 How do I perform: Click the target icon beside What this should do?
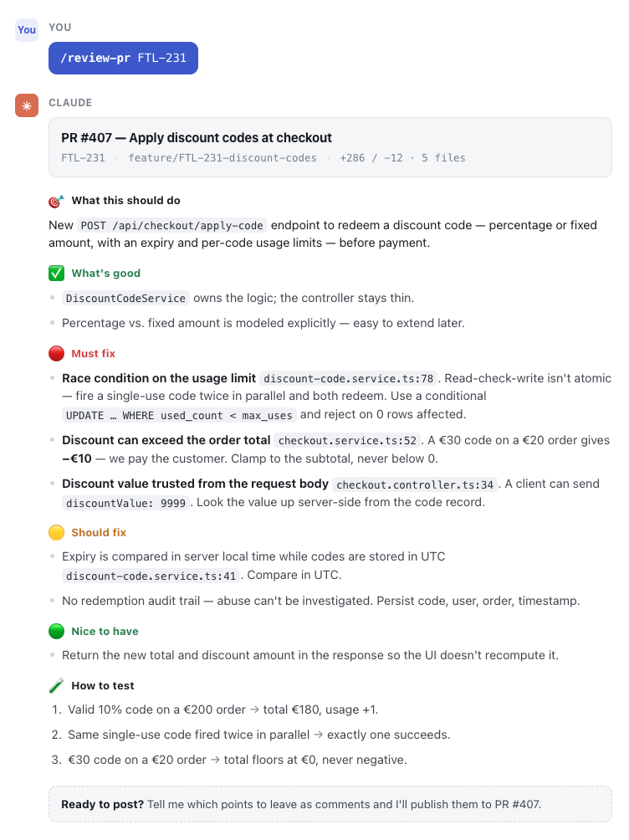(x=56, y=201)
